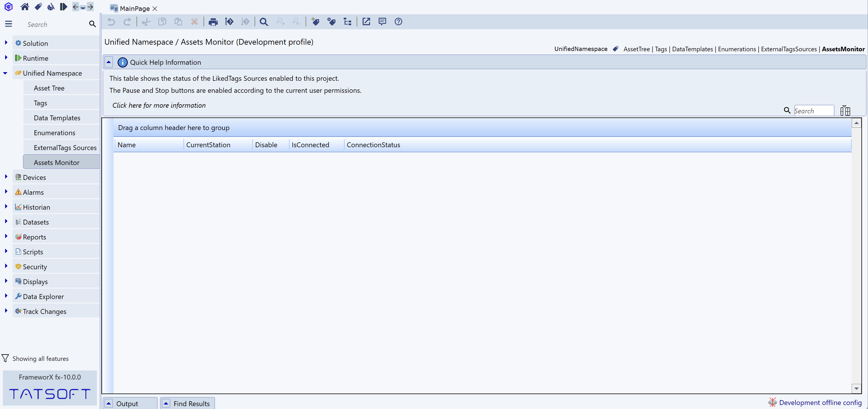Click the 'Click here for more information' link
The width and height of the screenshot is (868, 409).
pos(159,105)
